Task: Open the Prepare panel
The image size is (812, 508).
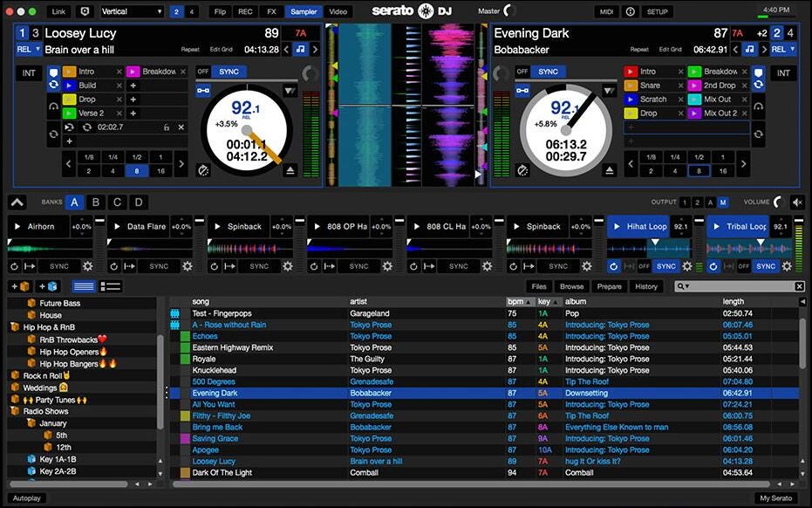Action: (609, 286)
